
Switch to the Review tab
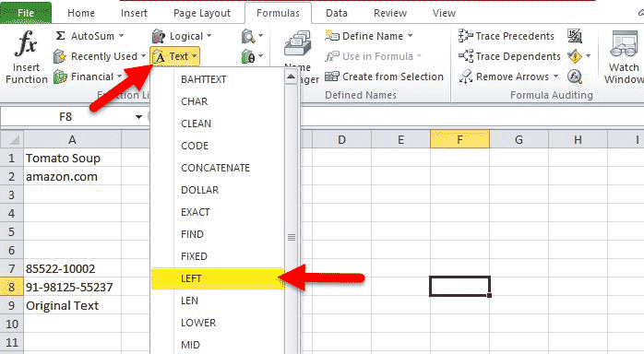tap(389, 13)
